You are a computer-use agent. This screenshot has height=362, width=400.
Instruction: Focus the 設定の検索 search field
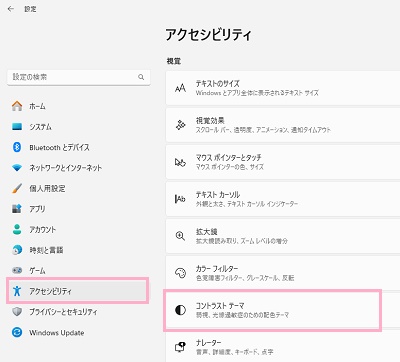pos(79,77)
